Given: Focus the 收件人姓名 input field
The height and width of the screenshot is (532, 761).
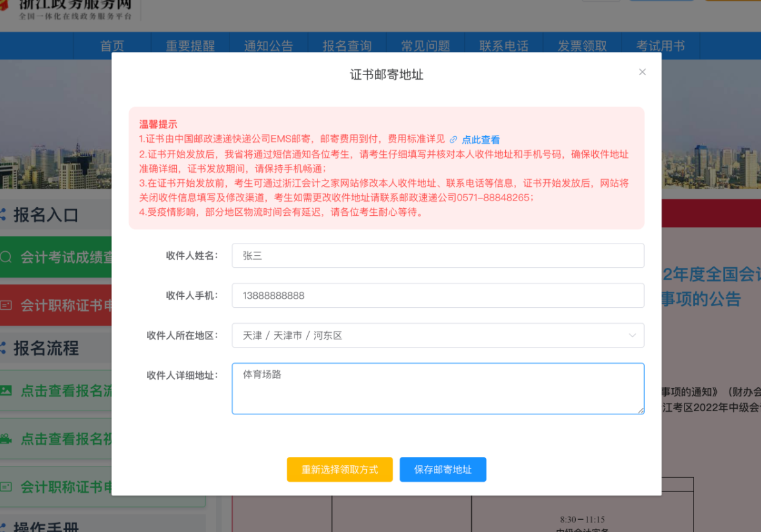Looking at the screenshot, I should click(437, 256).
